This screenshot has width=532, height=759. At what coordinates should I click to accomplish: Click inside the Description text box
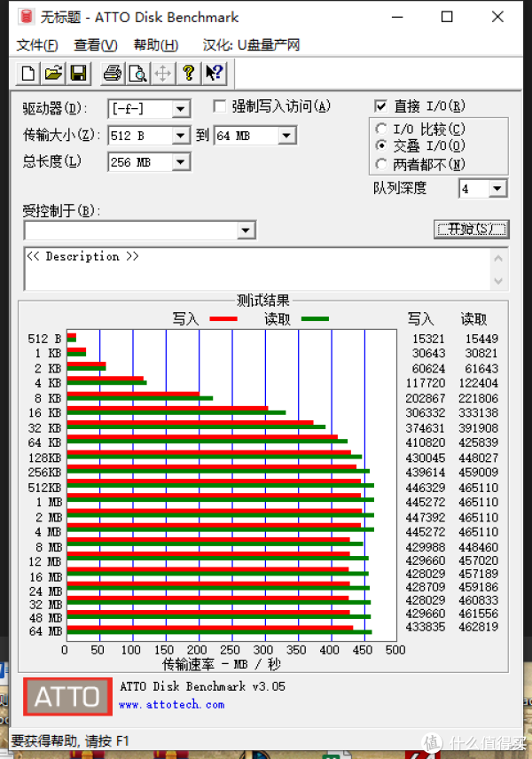[x=256, y=270]
